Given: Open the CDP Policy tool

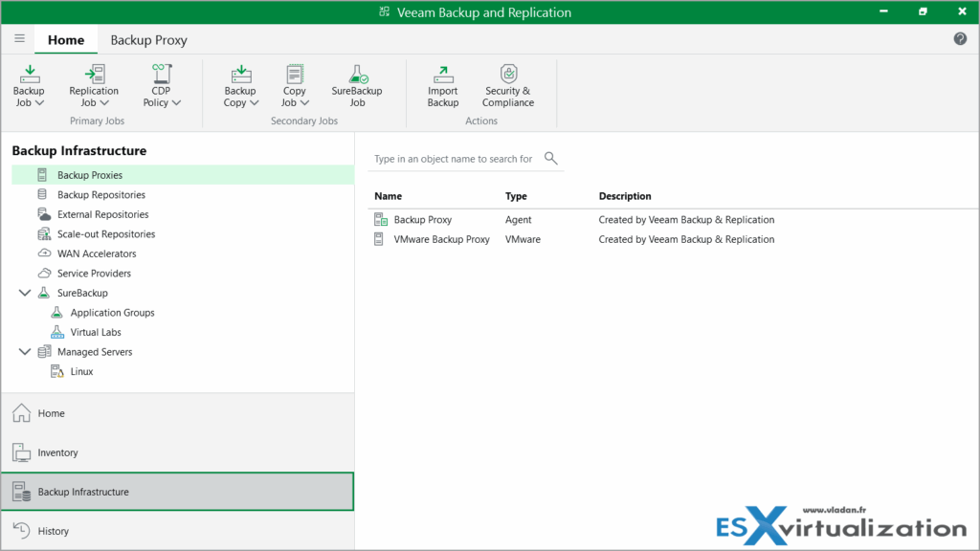Looking at the screenshot, I should (x=160, y=81).
